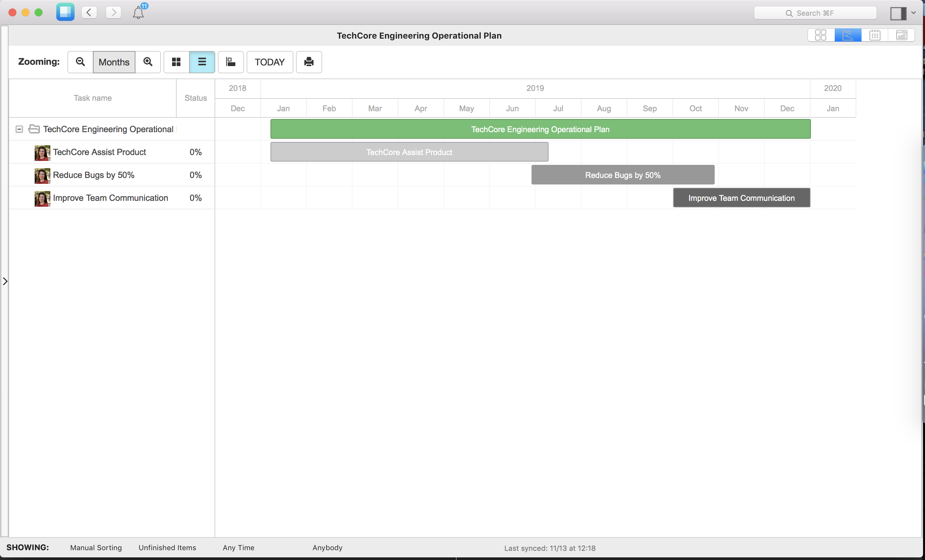Select the Months zoom level toggle
Viewport: 925px width, 560px height.
[x=114, y=62]
